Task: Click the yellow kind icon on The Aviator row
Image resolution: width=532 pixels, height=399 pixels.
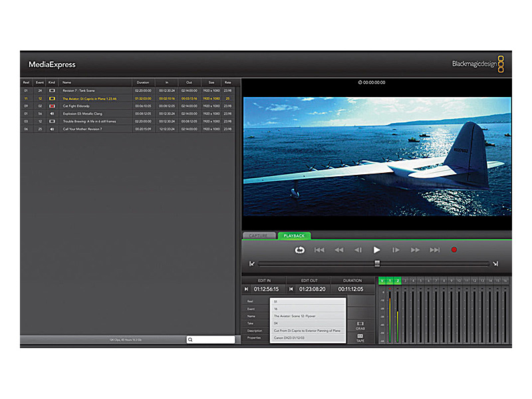Action: [52, 98]
